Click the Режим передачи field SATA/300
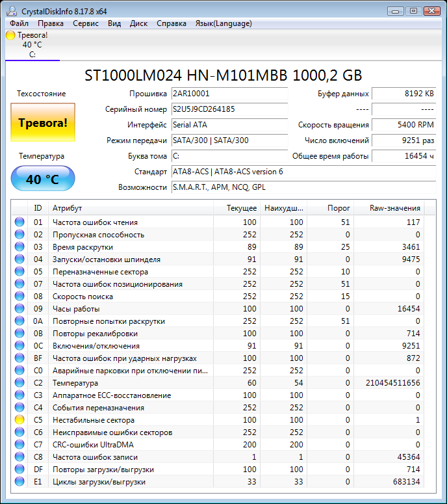The image size is (447, 504). [x=229, y=140]
